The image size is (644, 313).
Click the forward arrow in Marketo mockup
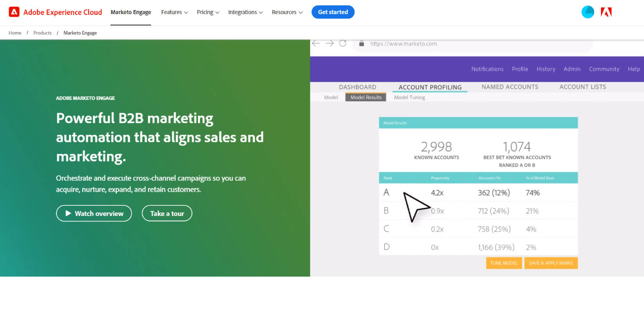[x=329, y=43]
